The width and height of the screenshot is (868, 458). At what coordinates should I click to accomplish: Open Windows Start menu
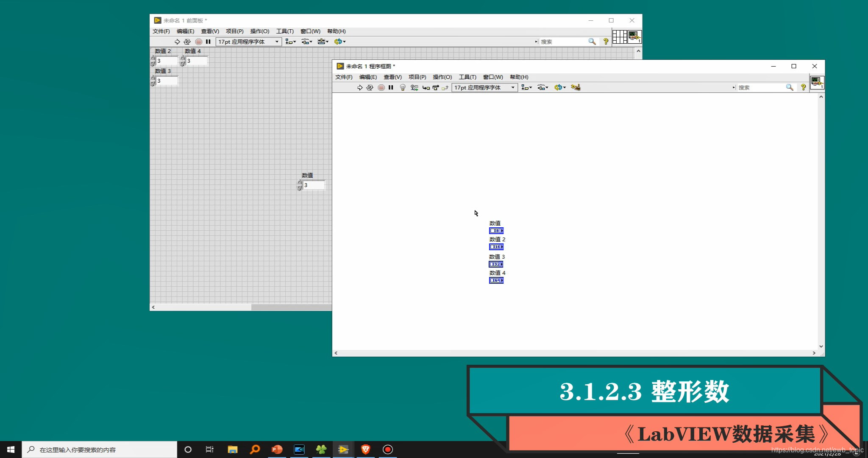pyautogui.click(x=11, y=450)
